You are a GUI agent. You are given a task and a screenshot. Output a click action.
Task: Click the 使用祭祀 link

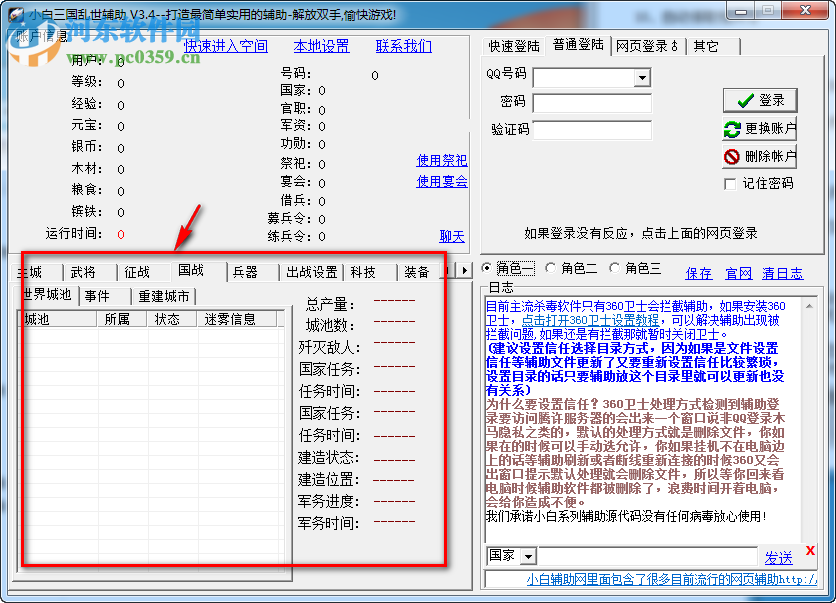[x=442, y=160]
